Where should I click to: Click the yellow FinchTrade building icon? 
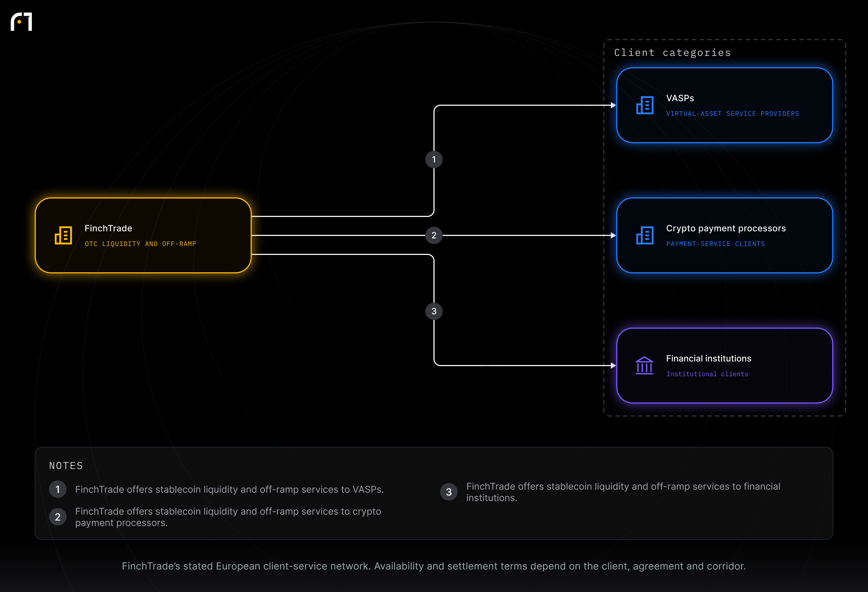pyautogui.click(x=63, y=235)
